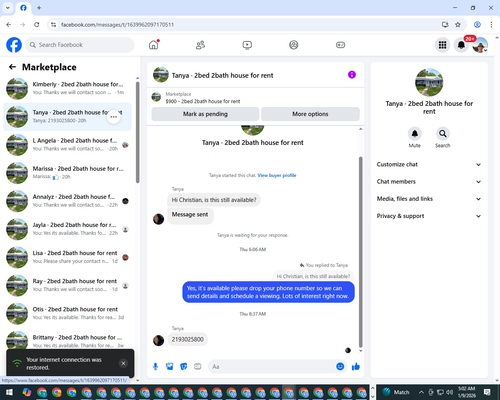
Task: Send a voice clip with the microphone icon
Action: pyautogui.click(x=155, y=367)
